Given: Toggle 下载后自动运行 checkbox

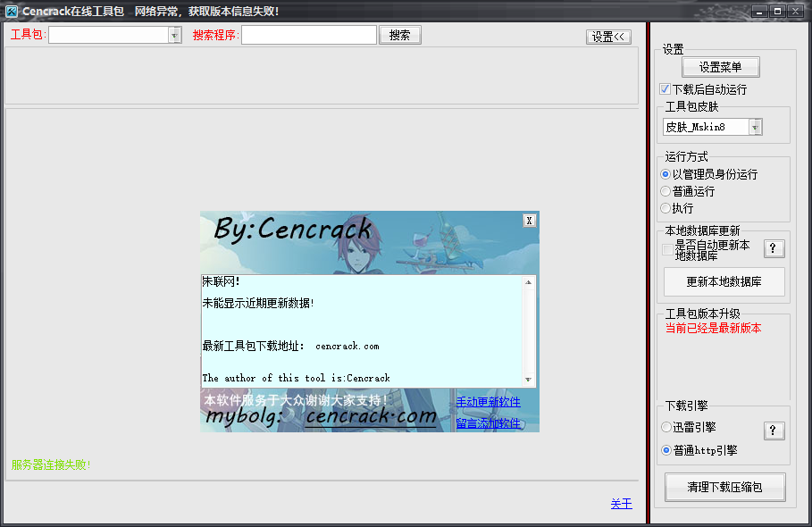Looking at the screenshot, I should coord(666,89).
